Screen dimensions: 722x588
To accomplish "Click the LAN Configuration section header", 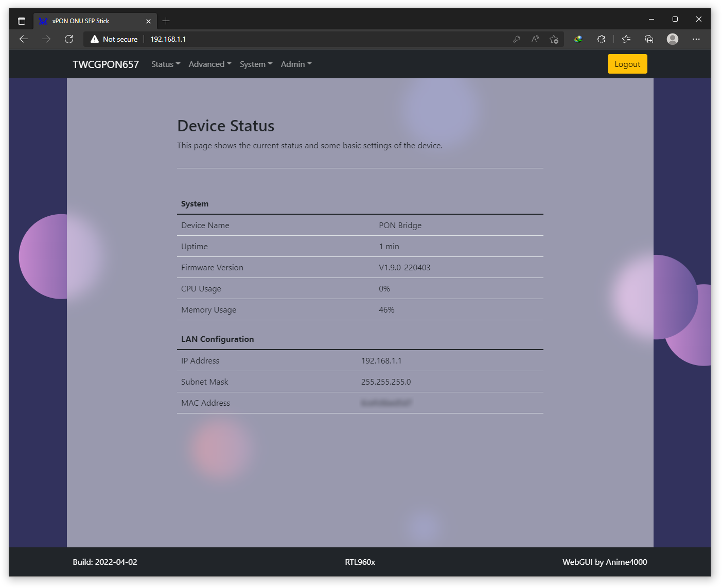I will tap(217, 339).
